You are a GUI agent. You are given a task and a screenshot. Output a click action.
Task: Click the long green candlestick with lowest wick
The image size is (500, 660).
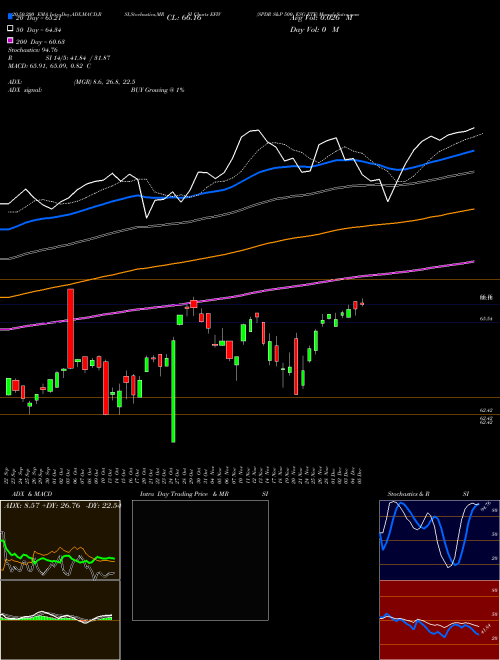click(x=173, y=389)
